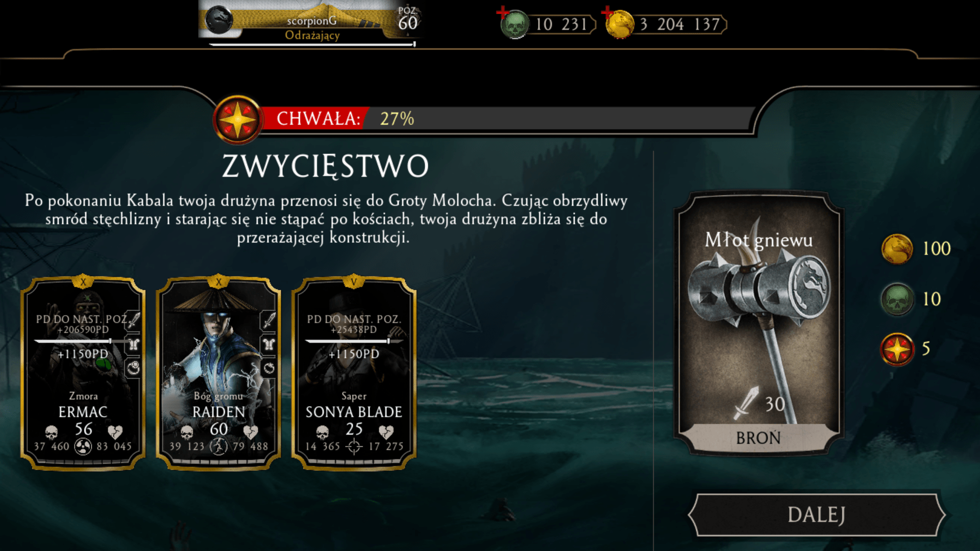This screenshot has height=551, width=980.
Task: Click the DALEJ continue button
Action: click(817, 514)
